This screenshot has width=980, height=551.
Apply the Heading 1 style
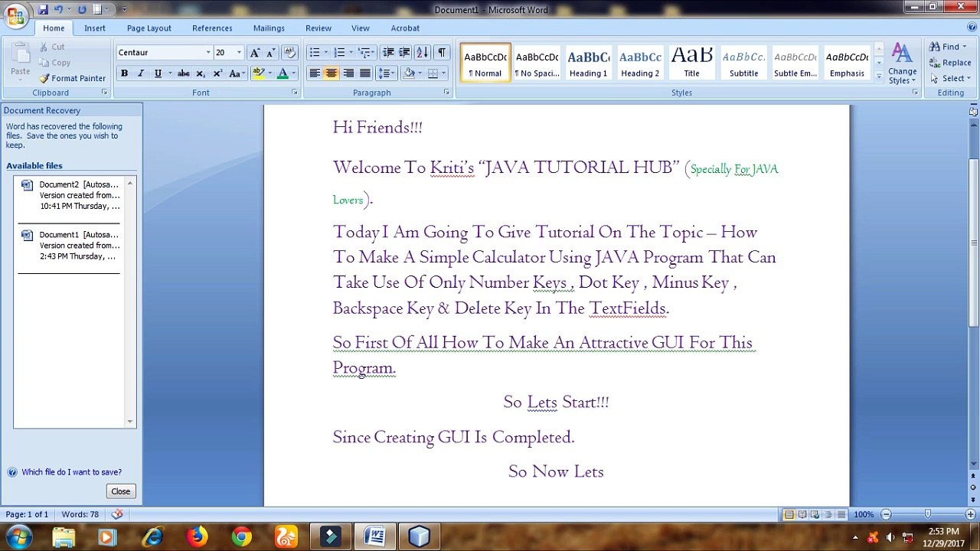coord(588,63)
